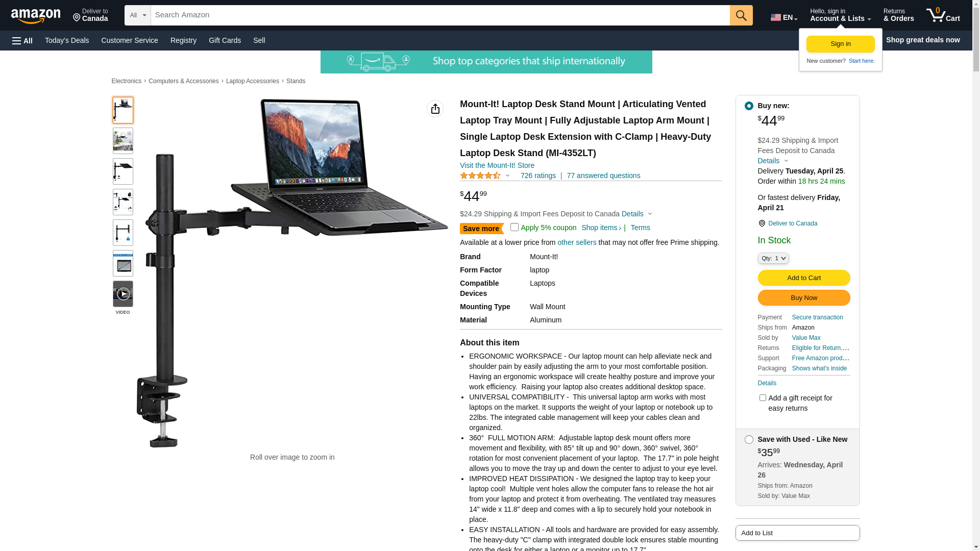The image size is (980, 551).
Task: Open Today's Deals in navigation bar
Action: point(67,40)
